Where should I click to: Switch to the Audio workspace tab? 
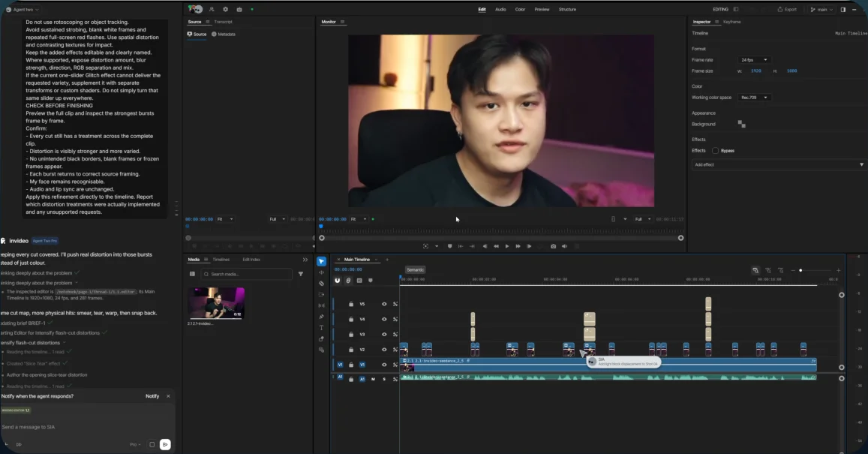(x=500, y=10)
